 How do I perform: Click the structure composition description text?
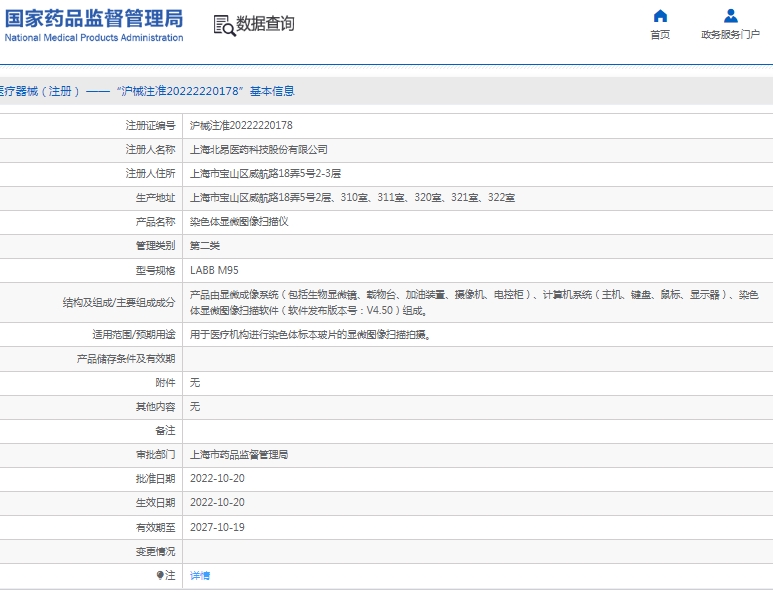pos(474,302)
